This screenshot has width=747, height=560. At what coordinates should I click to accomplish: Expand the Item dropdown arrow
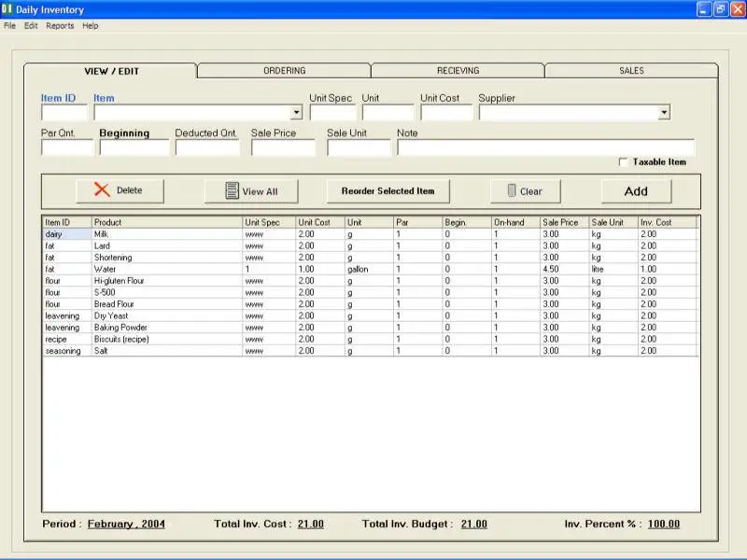[x=296, y=112]
